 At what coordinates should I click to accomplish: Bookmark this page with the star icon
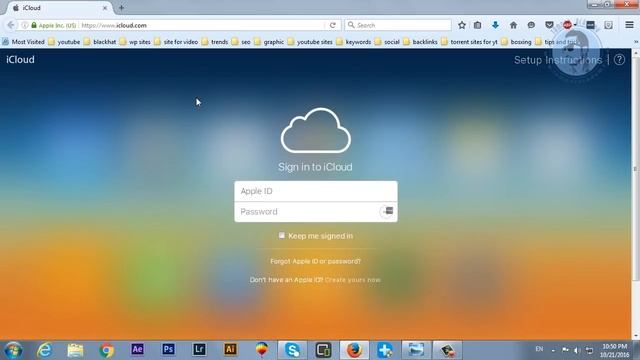pyautogui.click(x=462, y=25)
